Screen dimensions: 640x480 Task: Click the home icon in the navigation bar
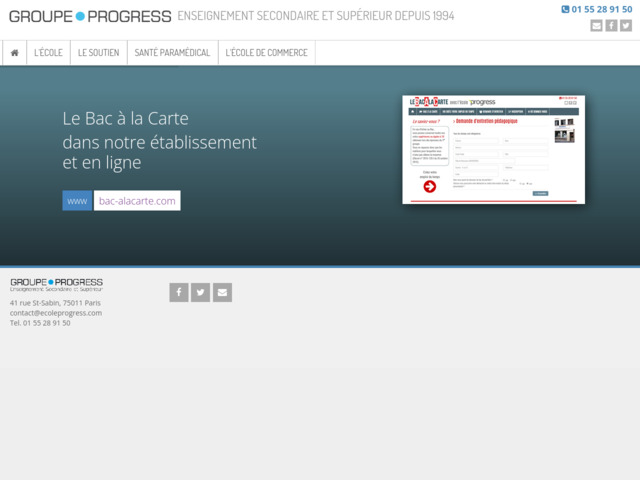coord(14,53)
